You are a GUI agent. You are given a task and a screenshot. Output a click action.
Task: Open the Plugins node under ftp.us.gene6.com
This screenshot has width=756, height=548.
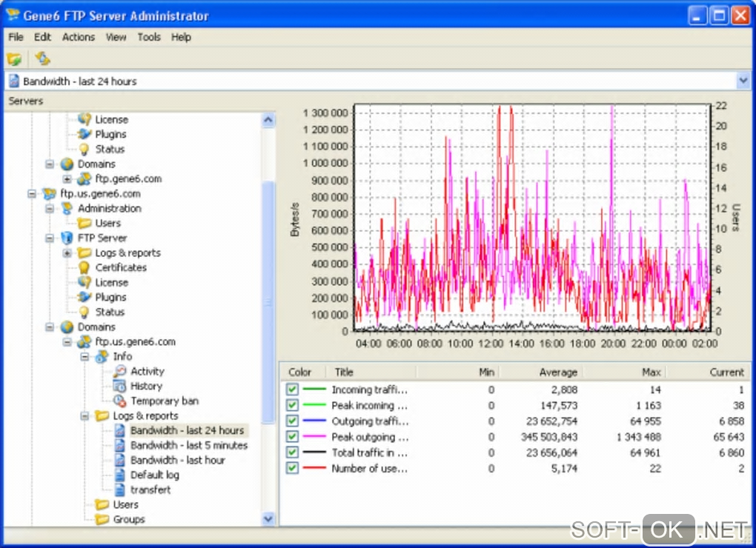tap(84, 298)
